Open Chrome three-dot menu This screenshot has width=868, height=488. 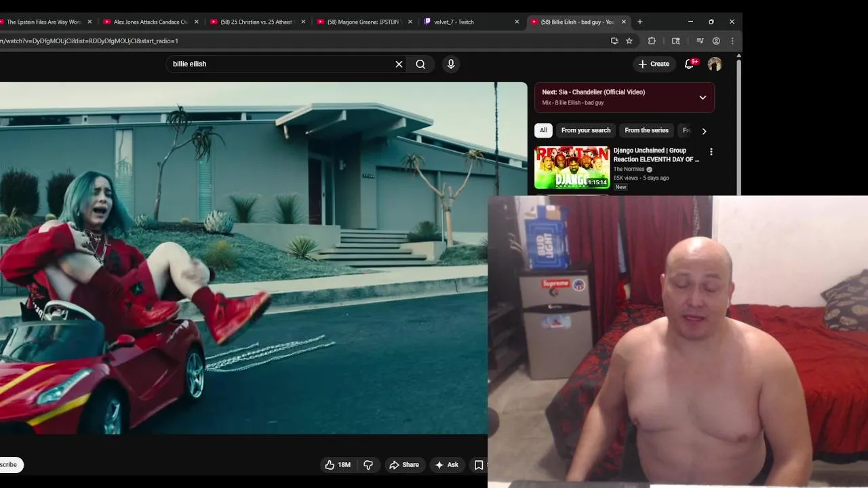tap(732, 41)
